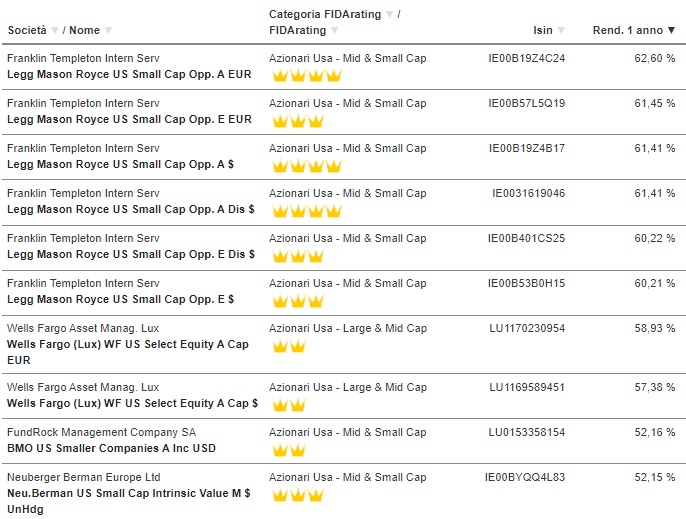
Task: Sort by Categoria FIDArating arrow
Action: coord(389,14)
